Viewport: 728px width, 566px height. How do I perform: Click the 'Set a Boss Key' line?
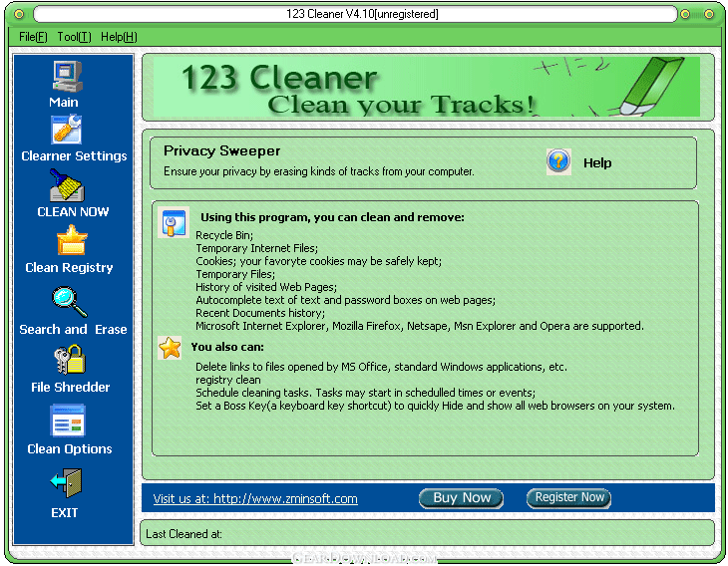click(x=435, y=406)
